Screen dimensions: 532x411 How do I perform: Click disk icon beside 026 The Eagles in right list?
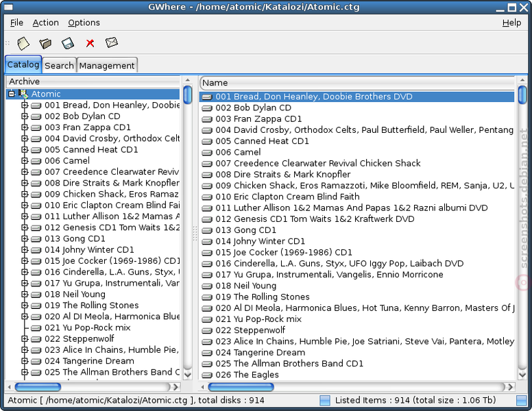(207, 375)
